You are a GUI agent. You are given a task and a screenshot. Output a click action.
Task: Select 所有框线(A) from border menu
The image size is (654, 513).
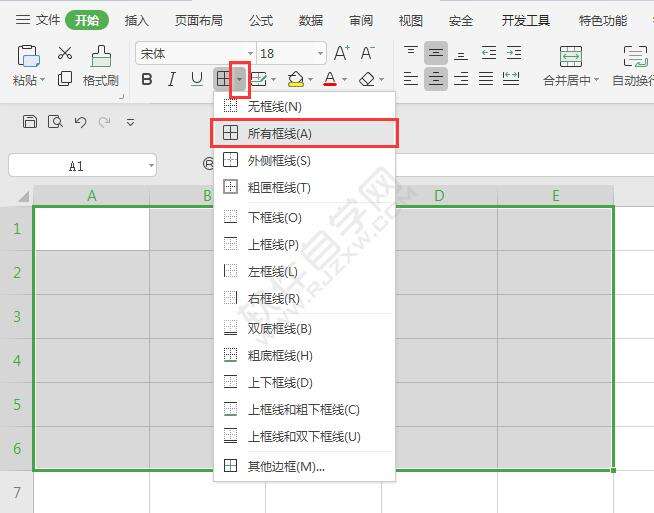pos(304,133)
